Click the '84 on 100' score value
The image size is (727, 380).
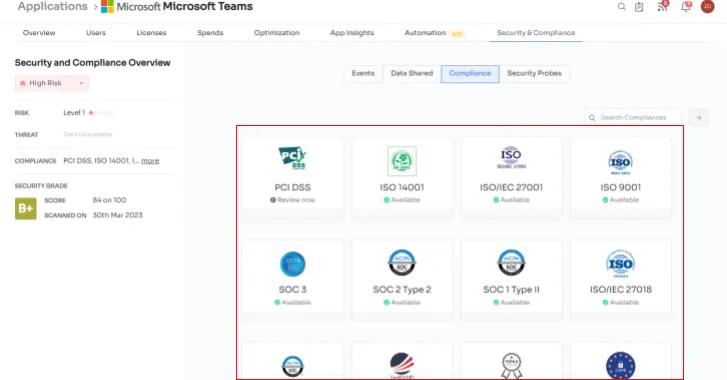(x=109, y=200)
